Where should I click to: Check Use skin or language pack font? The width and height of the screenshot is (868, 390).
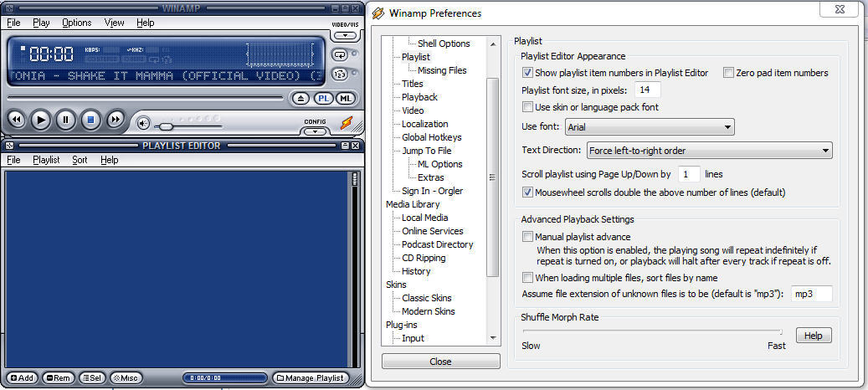tap(527, 107)
